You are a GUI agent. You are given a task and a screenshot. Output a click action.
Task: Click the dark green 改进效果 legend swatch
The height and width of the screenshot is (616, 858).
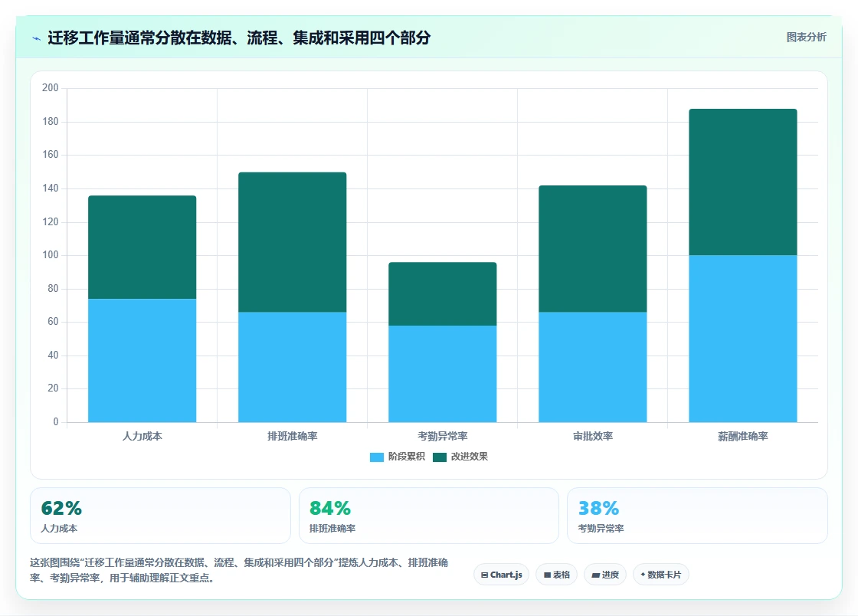(x=440, y=457)
